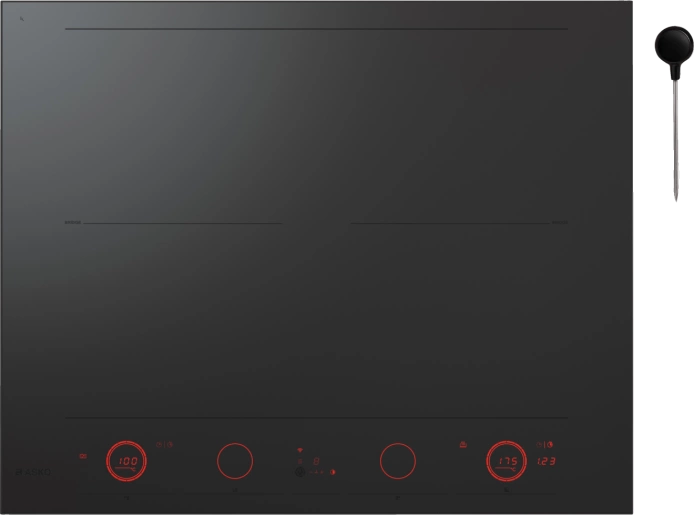
Task: Tap the pot icon left of 175 dial
Action: 463,444
